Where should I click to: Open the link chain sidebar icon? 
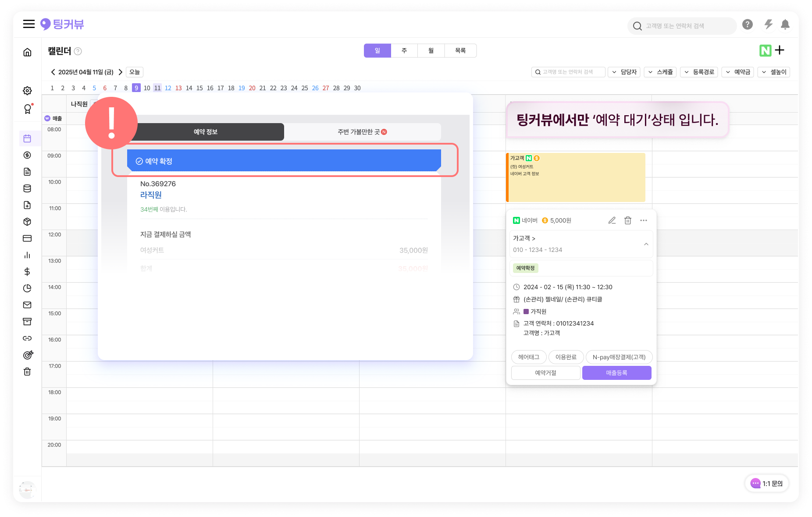tap(27, 338)
